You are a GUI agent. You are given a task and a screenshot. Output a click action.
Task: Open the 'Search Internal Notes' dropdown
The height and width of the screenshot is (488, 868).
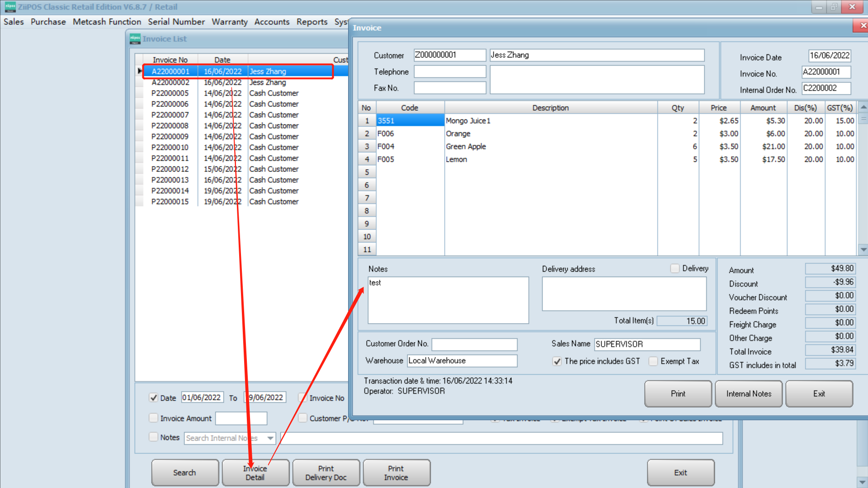click(270, 438)
